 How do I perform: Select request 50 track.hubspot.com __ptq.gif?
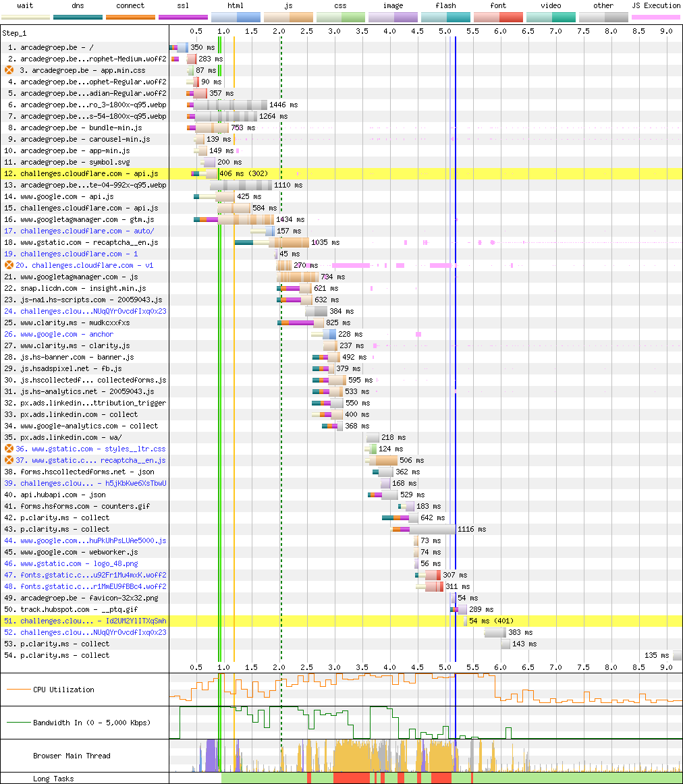tap(71, 609)
